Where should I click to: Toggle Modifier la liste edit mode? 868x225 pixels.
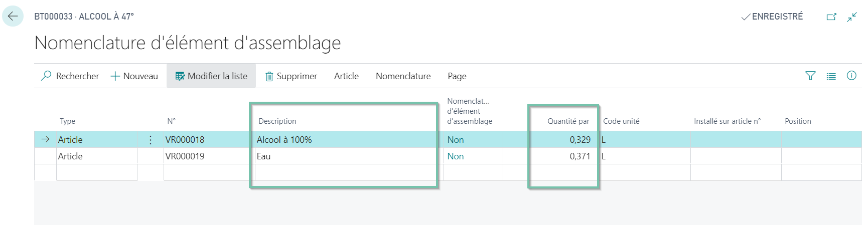[x=211, y=76]
